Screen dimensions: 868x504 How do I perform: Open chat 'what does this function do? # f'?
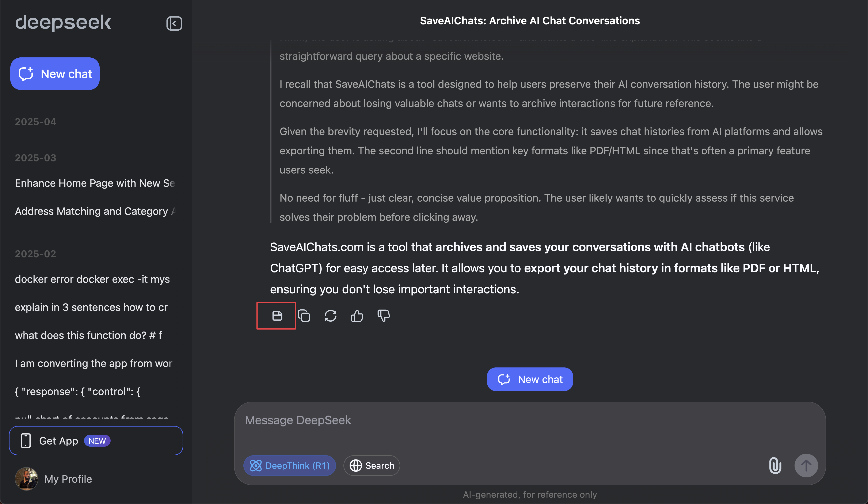coord(88,335)
